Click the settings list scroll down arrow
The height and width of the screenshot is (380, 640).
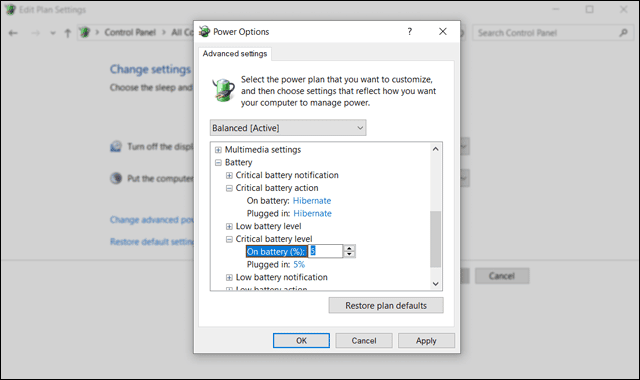click(x=436, y=284)
